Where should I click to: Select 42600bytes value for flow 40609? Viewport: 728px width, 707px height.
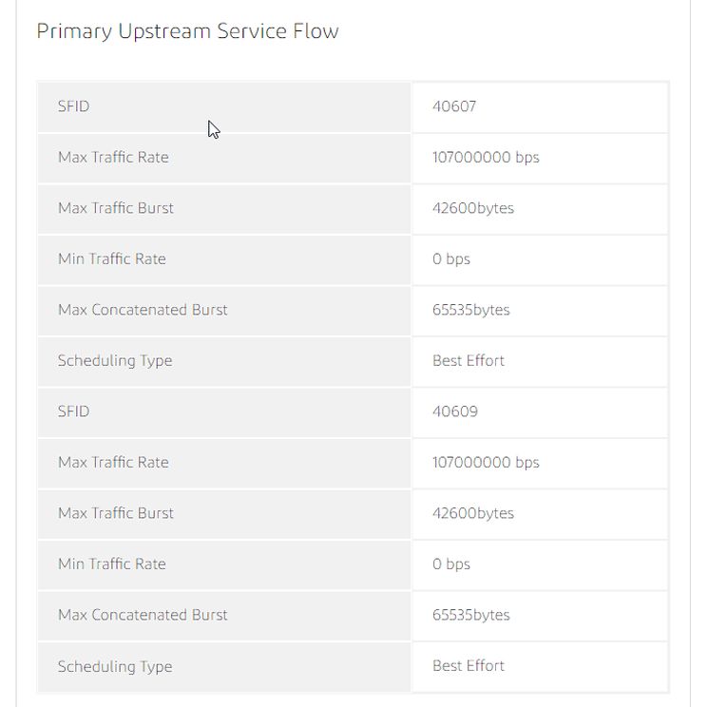pyautogui.click(x=473, y=513)
